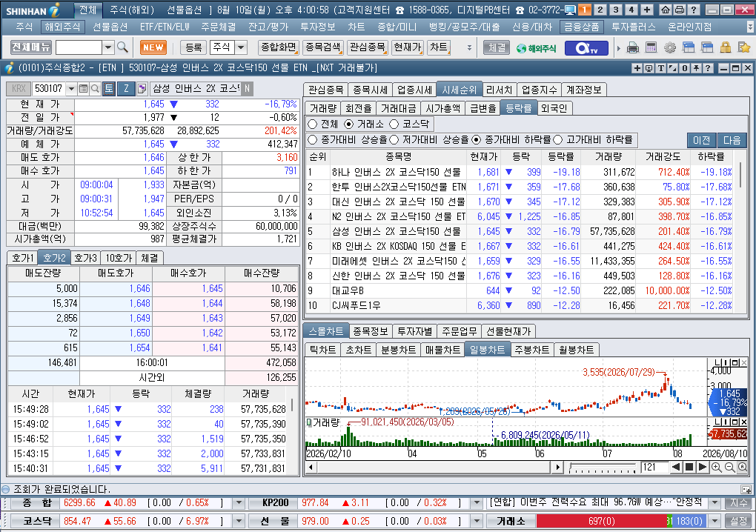Screen dimensions: 756x532
Task: Switch to the 관심종목 tab
Action: (x=326, y=90)
